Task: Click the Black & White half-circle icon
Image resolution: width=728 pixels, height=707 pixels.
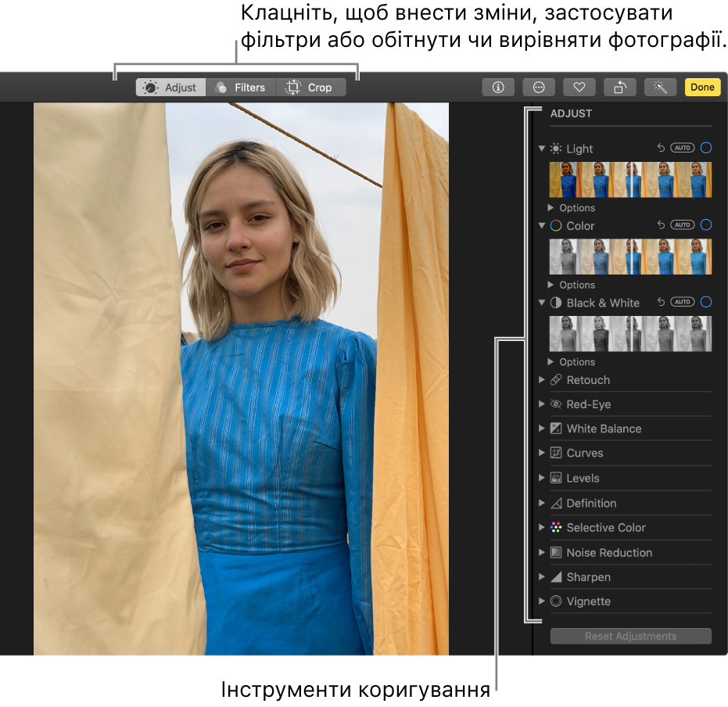Action: (x=556, y=303)
